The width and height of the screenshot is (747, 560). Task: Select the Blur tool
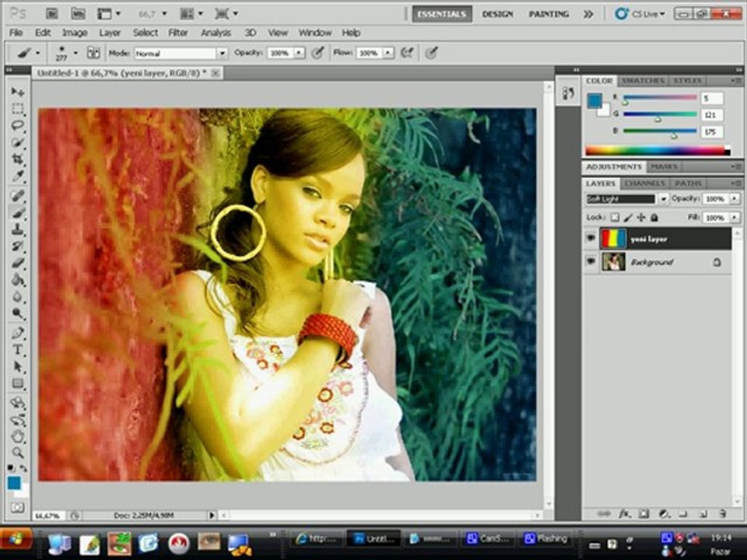[18, 296]
